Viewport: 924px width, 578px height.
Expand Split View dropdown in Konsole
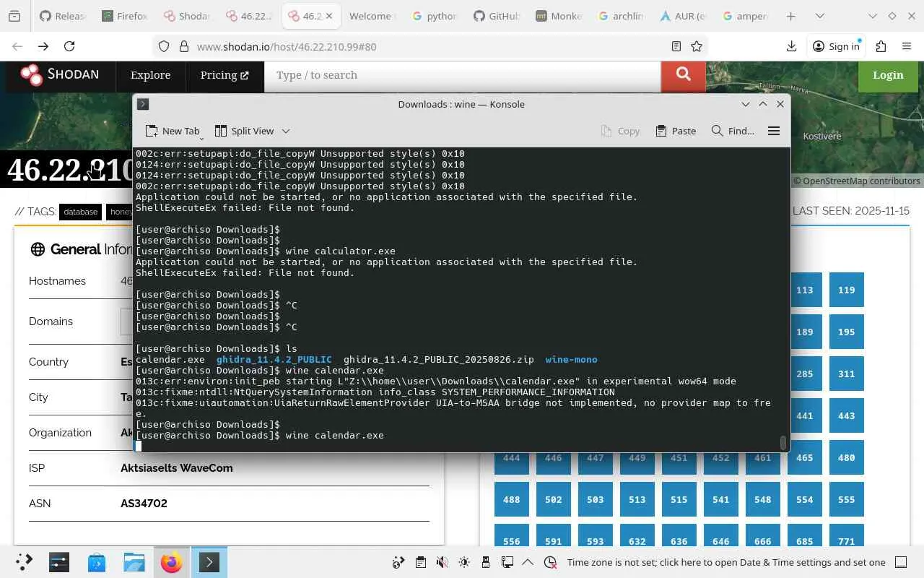click(x=286, y=131)
